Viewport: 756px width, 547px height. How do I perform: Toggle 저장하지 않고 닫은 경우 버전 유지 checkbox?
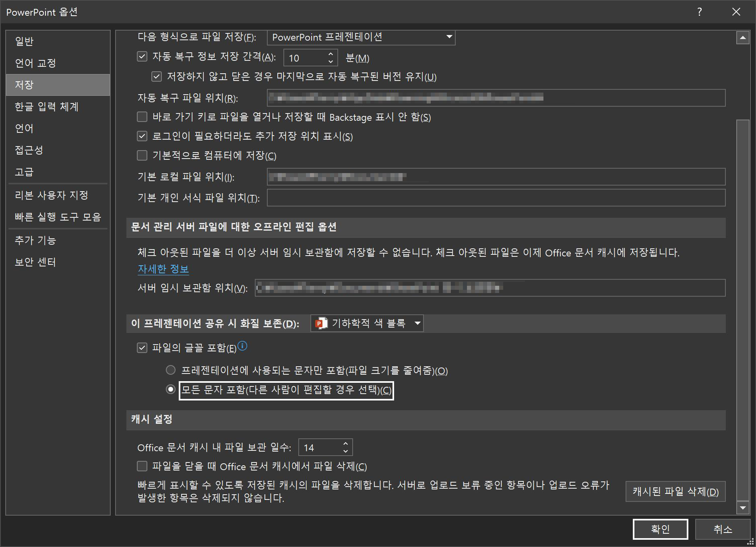[x=157, y=76]
